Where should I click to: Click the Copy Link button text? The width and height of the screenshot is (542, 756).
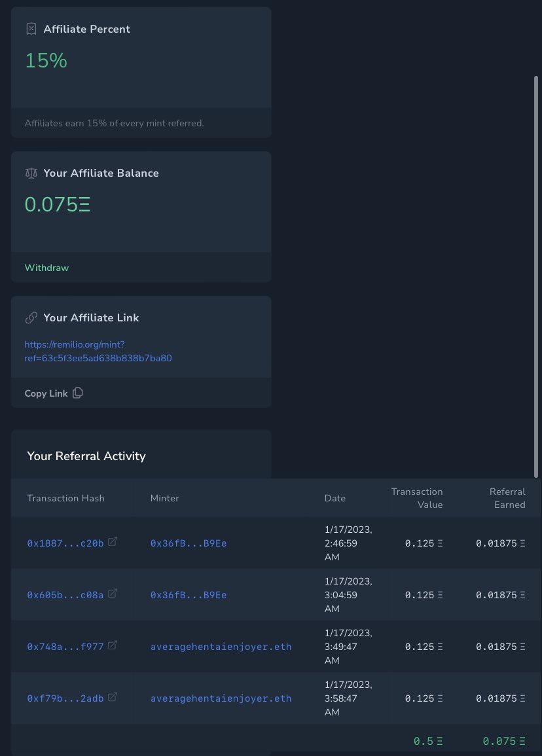(46, 393)
